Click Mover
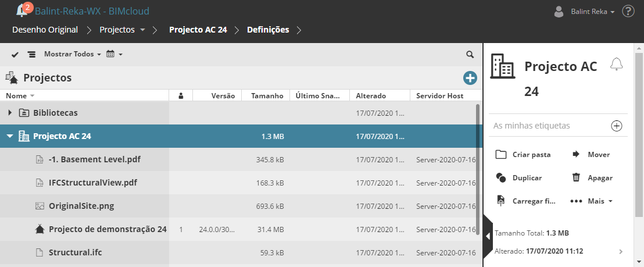This screenshot has height=267, width=644. (x=591, y=155)
